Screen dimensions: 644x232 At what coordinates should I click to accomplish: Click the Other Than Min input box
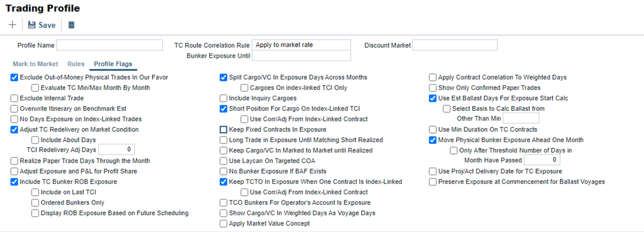pyautogui.click(x=521, y=118)
